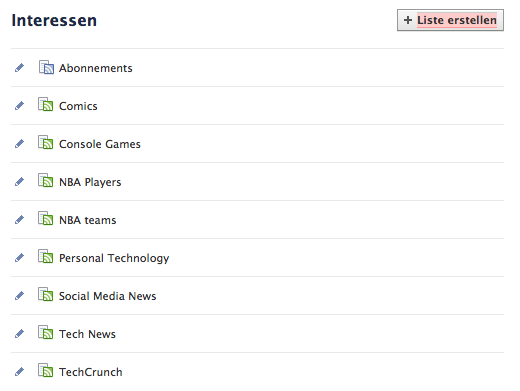Open the Comics interest list
520x391 pixels.
(78, 106)
